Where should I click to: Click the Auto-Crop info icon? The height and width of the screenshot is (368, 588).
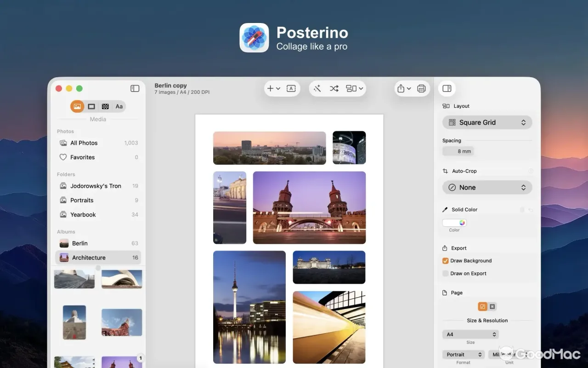coord(531,171)
